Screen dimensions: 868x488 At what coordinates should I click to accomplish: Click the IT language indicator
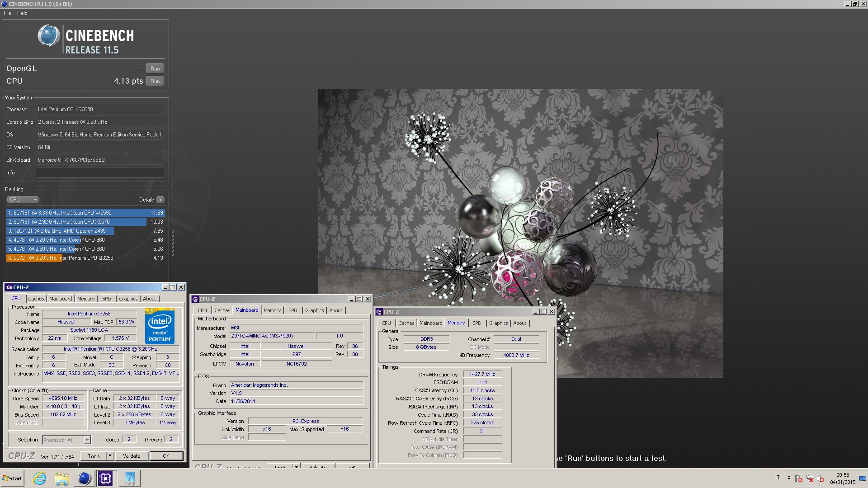coord(778,478)
